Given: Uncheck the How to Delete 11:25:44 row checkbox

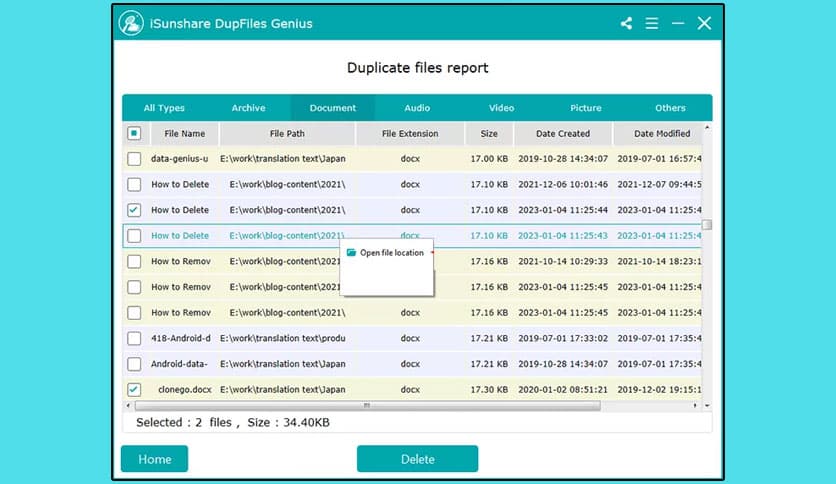Looking at the screenshot, I should [x=134, y=210].
